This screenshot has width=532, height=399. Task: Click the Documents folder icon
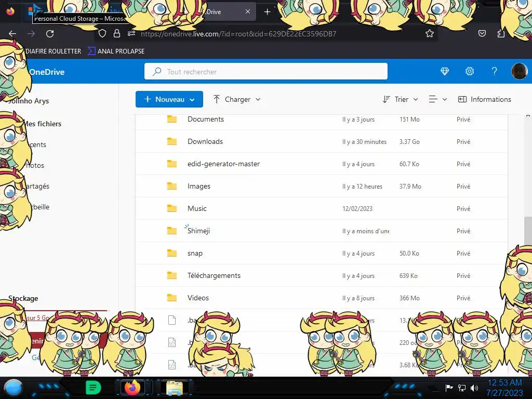coord(172,119)
